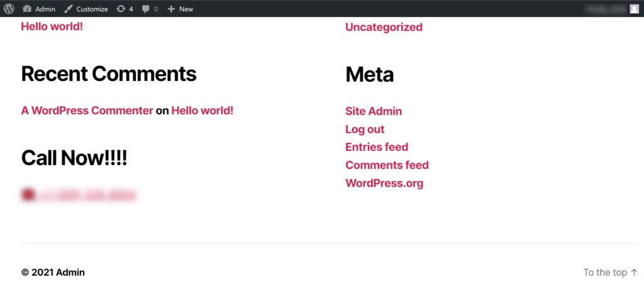Open the blurred account name menu
The image size is (644, 301).
coord(606,9)
